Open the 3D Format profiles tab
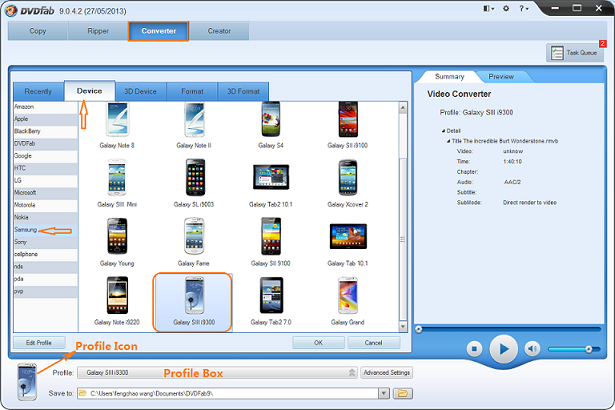Viewport: 615px width, 410px height. (x=243, y=91)
